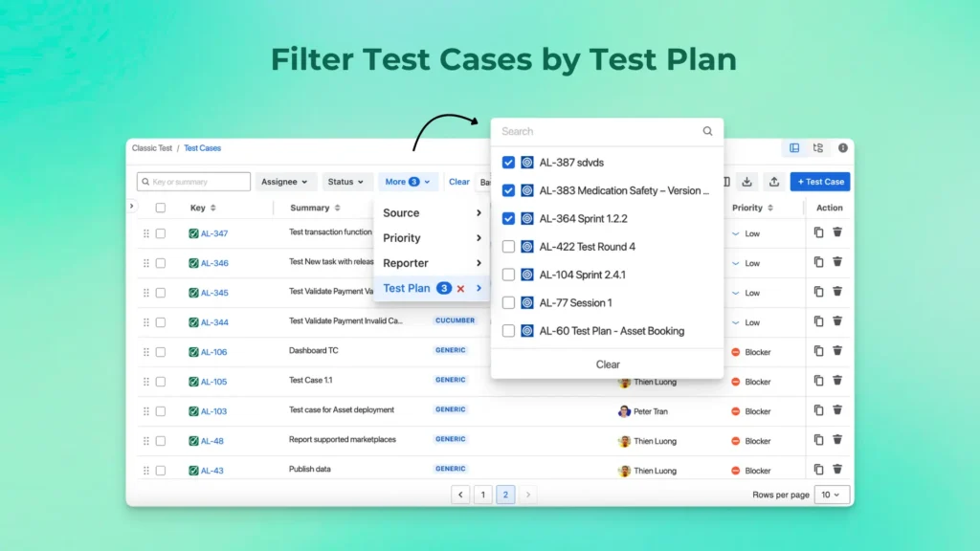The height and width of the screenshot is (551, 980).
Task: Select the checkbox for row AL-106
Action: (x=161, y=352)
